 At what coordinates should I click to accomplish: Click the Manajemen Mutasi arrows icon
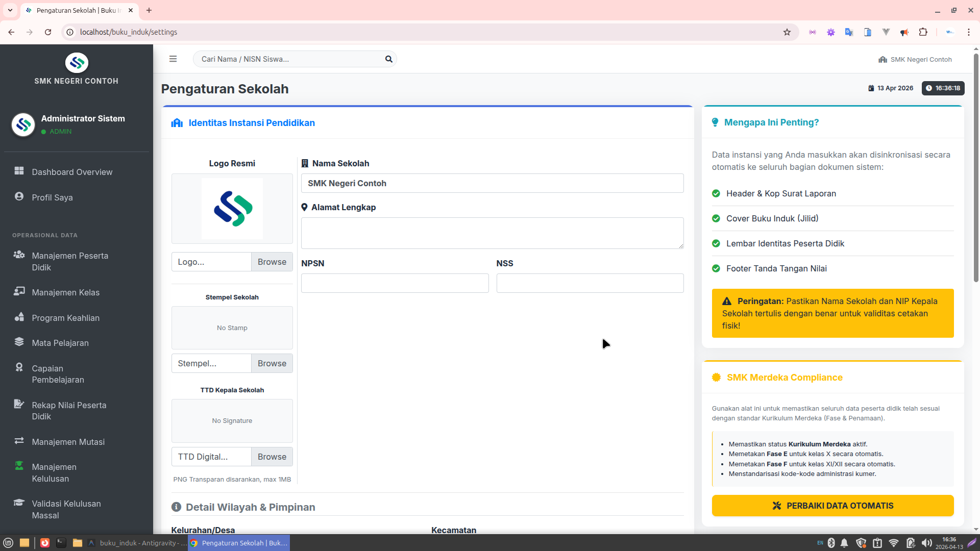tap(19, 441)
